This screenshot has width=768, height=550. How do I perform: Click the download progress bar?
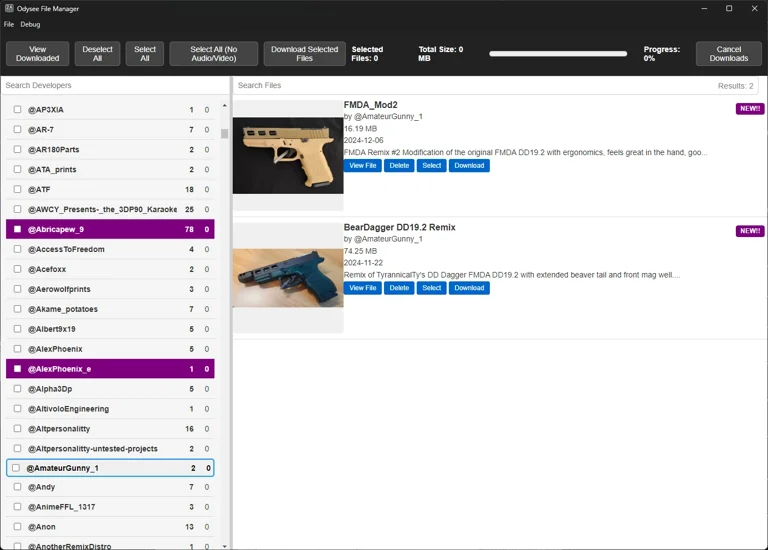click(x=557, y=54)
